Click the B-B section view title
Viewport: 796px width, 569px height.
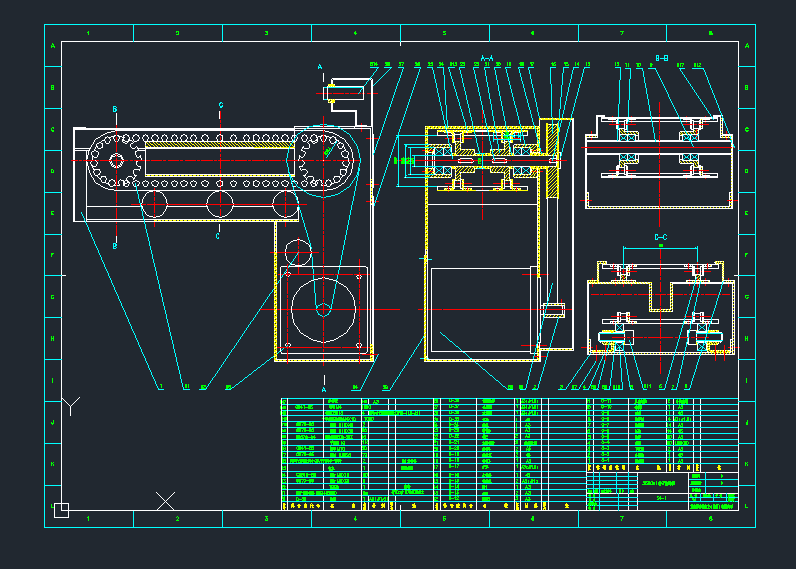(x=661, y=58)
